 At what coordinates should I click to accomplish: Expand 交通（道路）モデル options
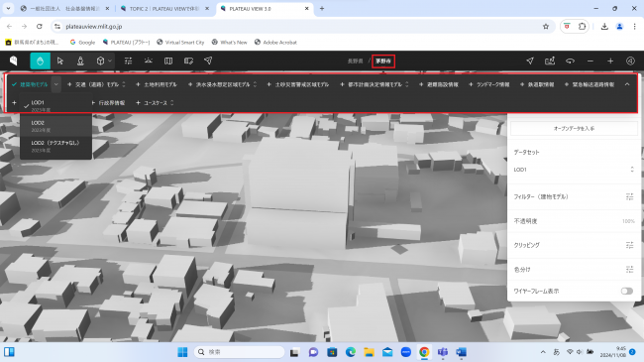tap(124, 84)
